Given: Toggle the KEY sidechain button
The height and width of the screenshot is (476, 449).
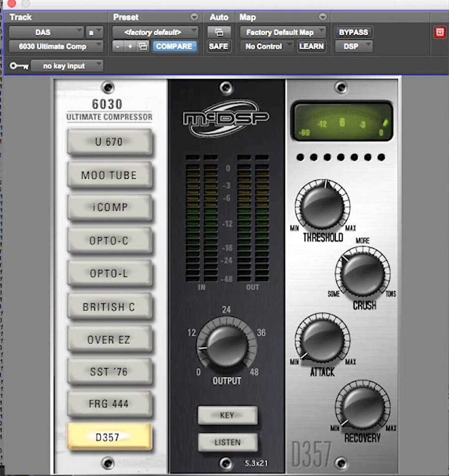Looking at the screenshot, I should pos(227,415).
